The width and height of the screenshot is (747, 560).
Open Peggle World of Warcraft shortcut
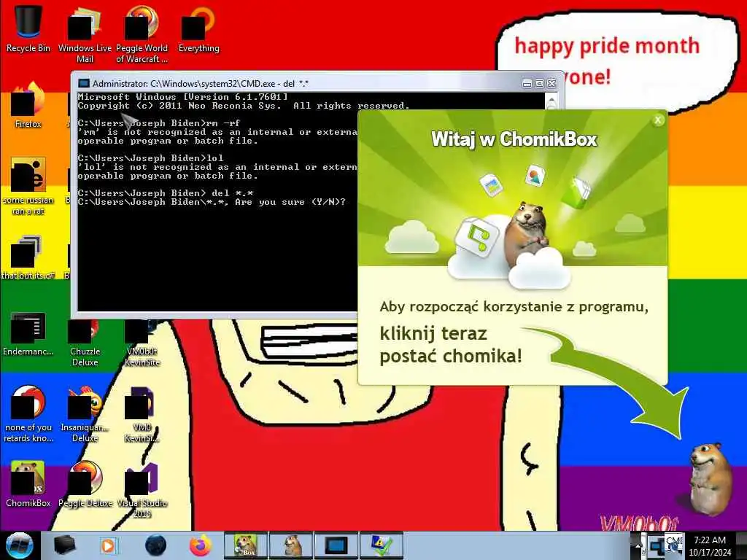(142, 34)
